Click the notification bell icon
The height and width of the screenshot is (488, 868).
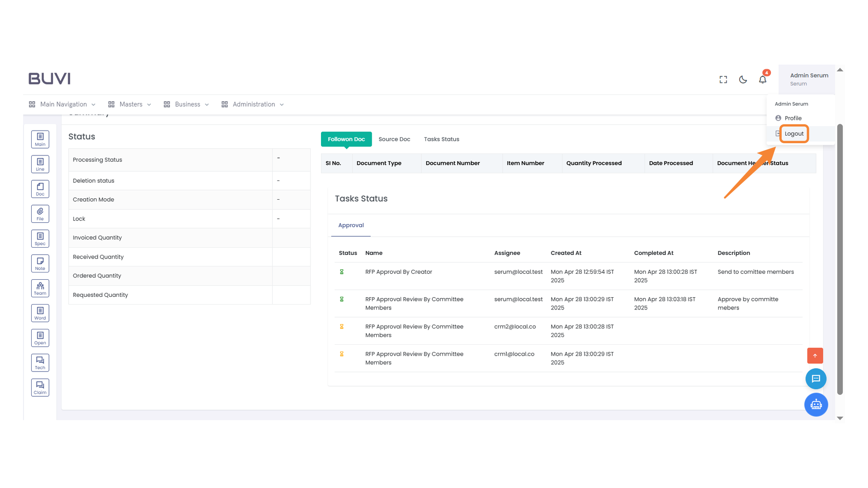(x=763, y=80)
